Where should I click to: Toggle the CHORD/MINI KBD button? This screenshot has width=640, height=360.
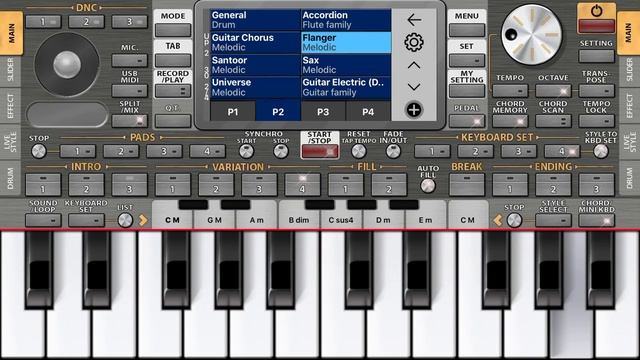tap(596, 220)
